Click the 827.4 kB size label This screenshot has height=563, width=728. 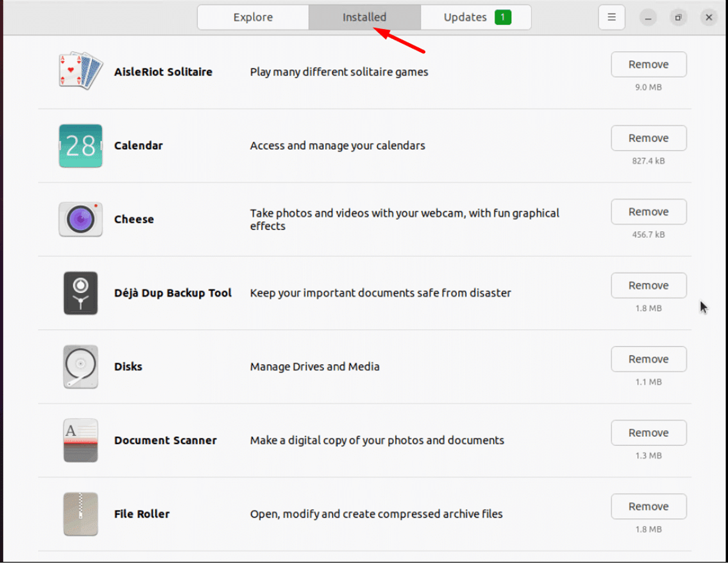click(649, 161)
